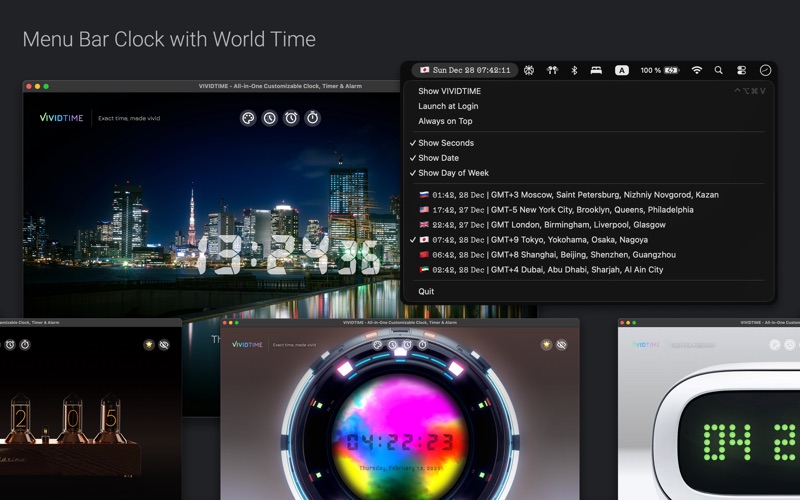
Task: Click the alarm icon in nixie tube window
Action: (10, 345)
